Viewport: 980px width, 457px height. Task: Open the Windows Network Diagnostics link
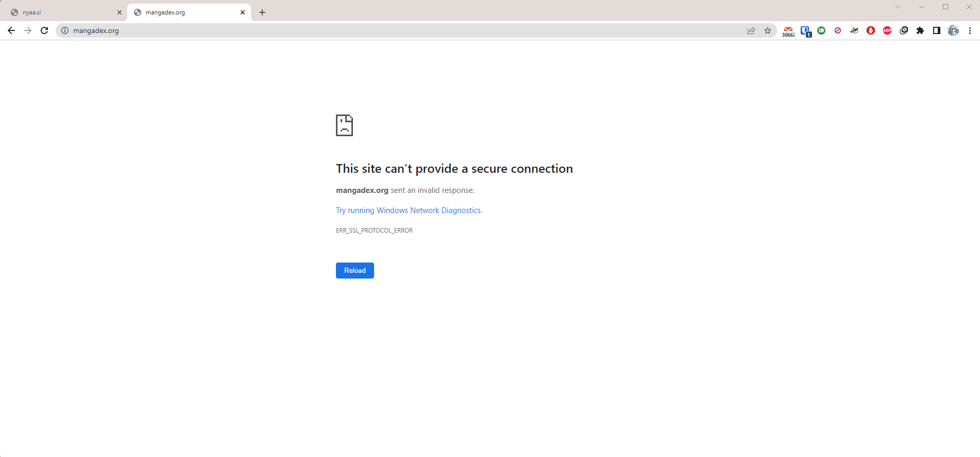[408, 210]
